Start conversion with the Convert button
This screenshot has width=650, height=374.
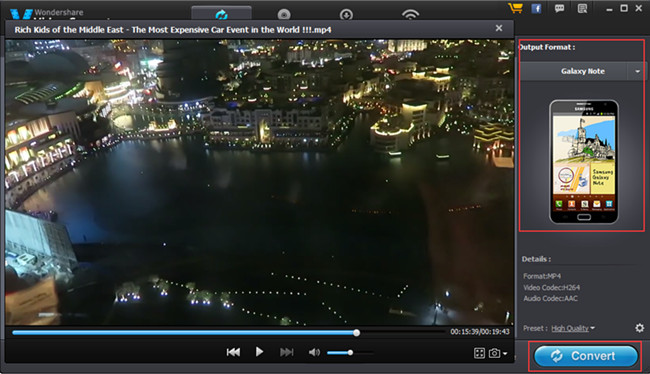tap(585, 356)
